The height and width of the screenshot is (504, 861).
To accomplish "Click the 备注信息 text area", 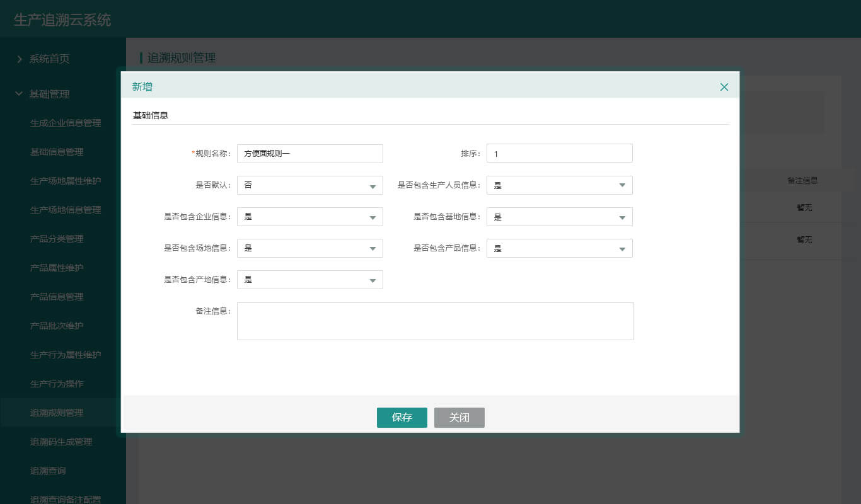I will 435,321.
